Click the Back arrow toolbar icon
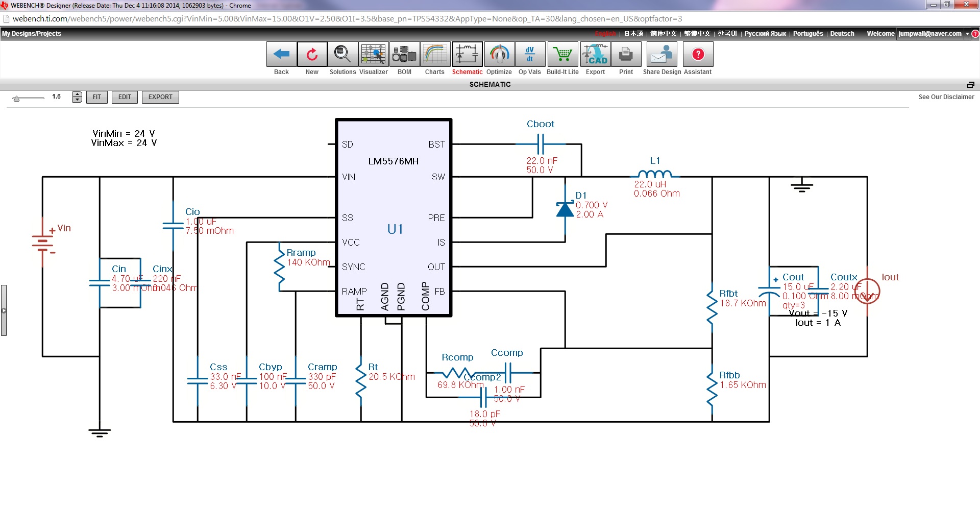980x531 pixels. pos(281,54)
